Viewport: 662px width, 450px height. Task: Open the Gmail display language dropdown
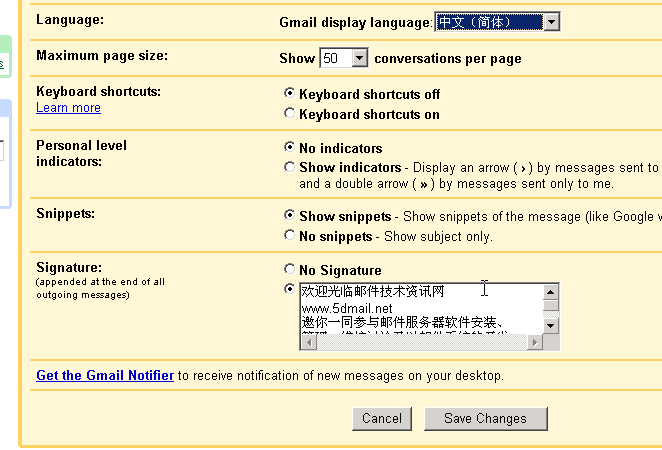(497, 22)
